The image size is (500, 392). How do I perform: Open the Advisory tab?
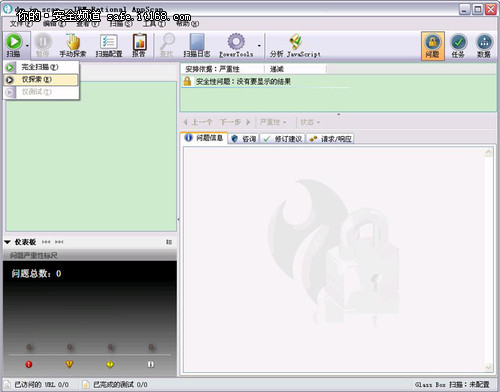tap(244, 139)
